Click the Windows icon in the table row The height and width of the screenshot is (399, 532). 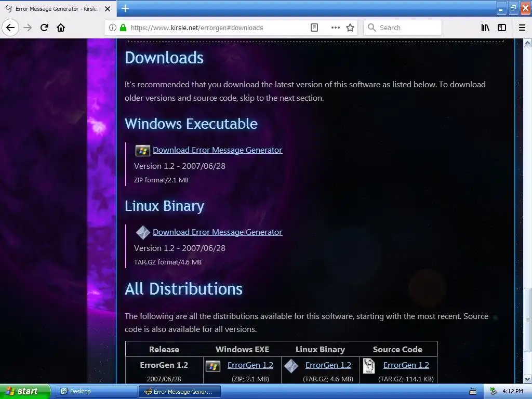[213, 366]
